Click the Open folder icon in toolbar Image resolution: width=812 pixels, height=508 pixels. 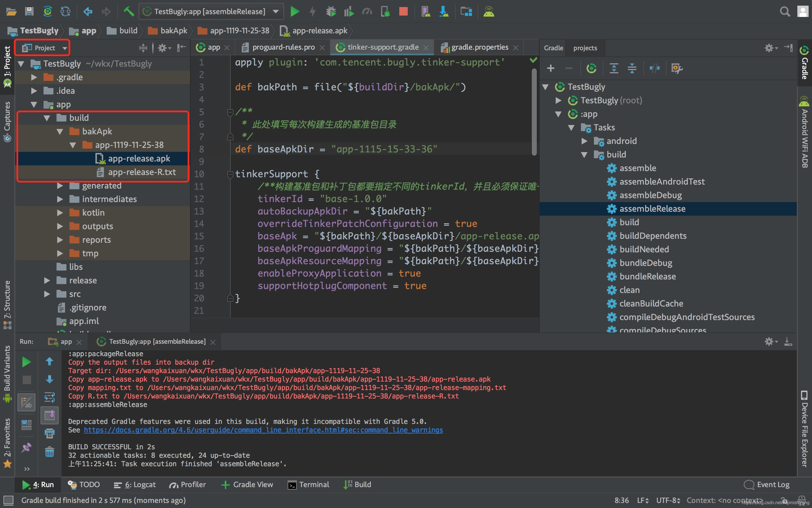pyautogui.click(x=11, y=12)
